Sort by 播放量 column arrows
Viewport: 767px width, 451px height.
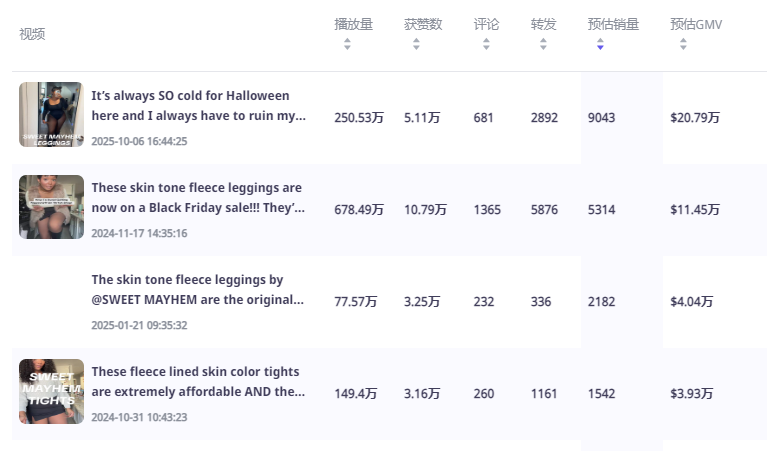click(x=347, y=44)
